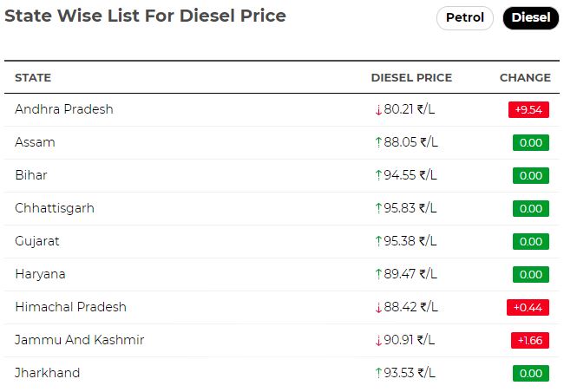
Task: Click the green up arrow beside 94.55
Action: 378,175
